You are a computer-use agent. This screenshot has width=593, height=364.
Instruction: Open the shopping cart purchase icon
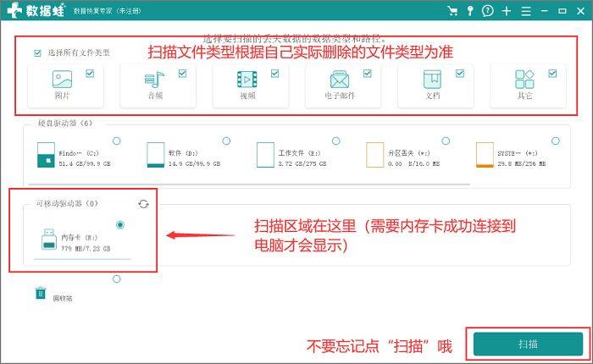pyautogui.click(x=452, y=11)
